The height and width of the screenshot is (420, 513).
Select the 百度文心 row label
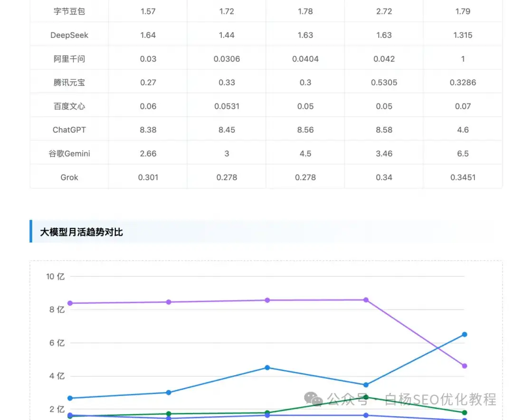[69, 106]
